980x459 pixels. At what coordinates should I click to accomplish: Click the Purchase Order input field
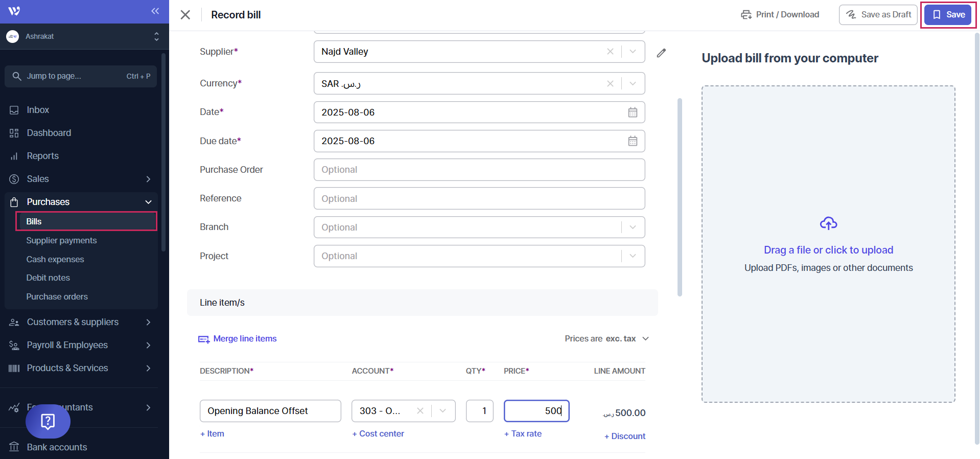click(x=479, y=170)
